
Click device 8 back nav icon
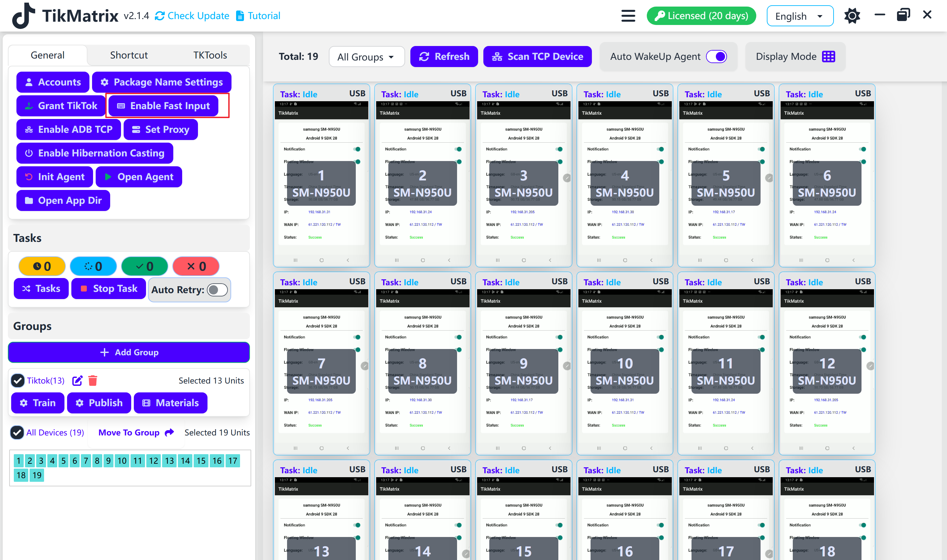[449, 448]
